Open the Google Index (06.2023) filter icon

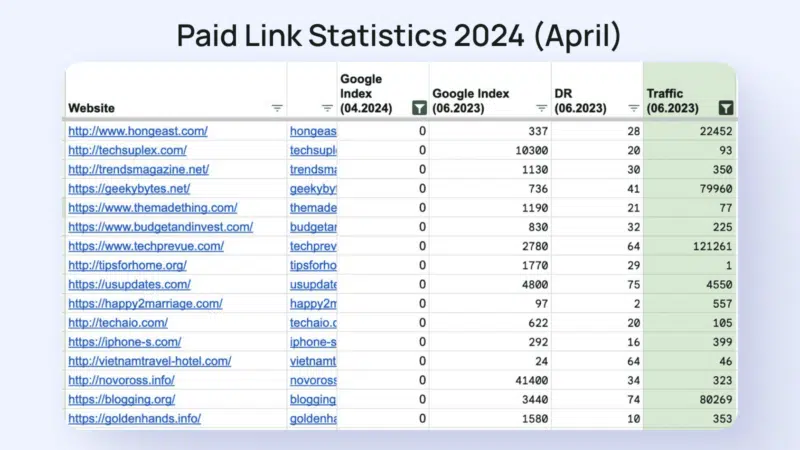point(541,108)
